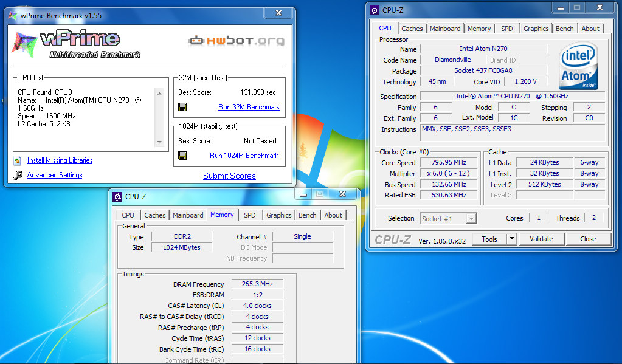Click the HWBOT.org logo

pos(236,41)
